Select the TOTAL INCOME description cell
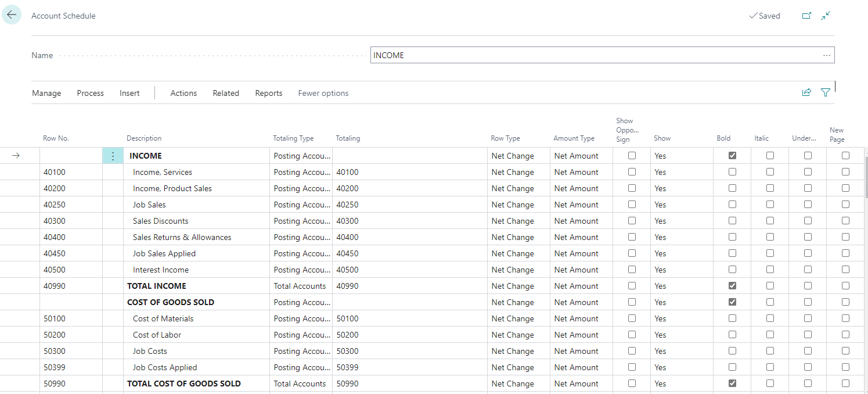 (x=196, y=286)
